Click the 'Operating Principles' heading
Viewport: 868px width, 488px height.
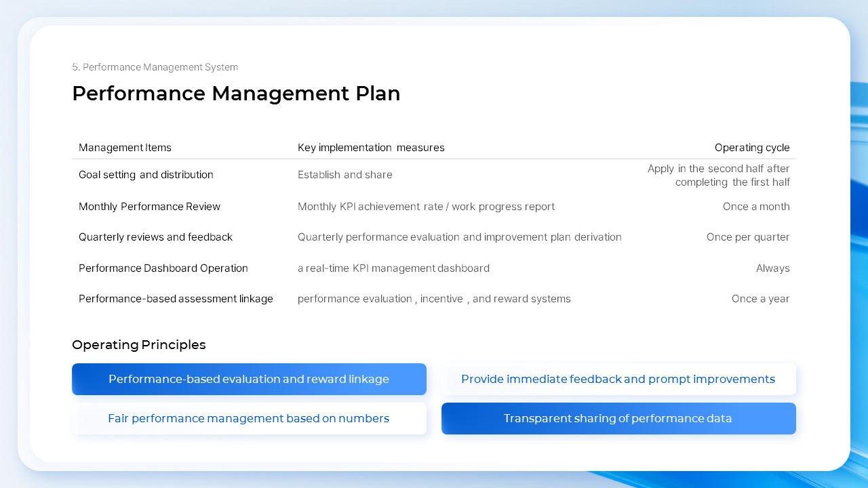(x=139, y=345)
